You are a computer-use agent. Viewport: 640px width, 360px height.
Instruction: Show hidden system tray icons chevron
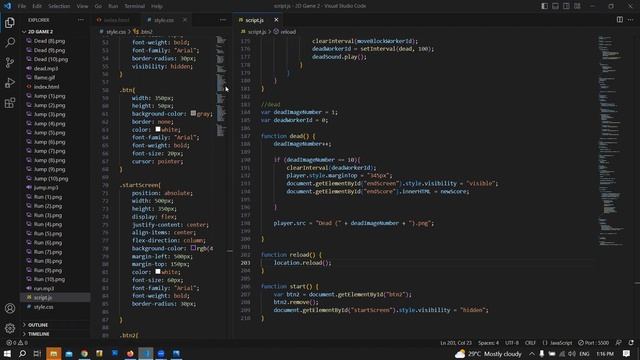tap(532, 353)
